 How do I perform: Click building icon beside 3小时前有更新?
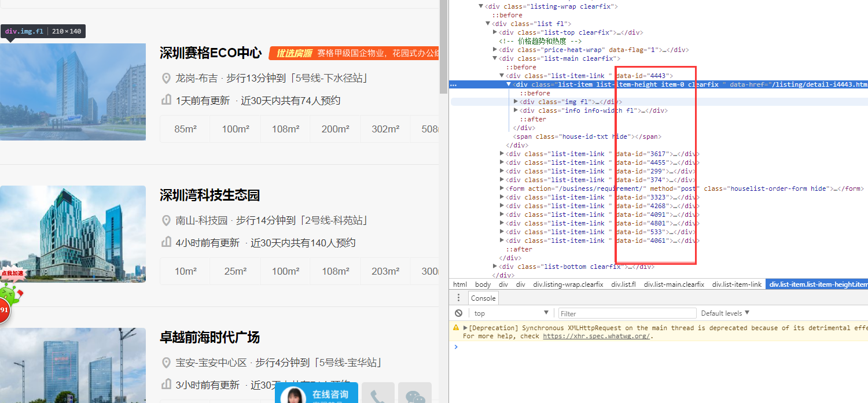click(x=167, y=385)
